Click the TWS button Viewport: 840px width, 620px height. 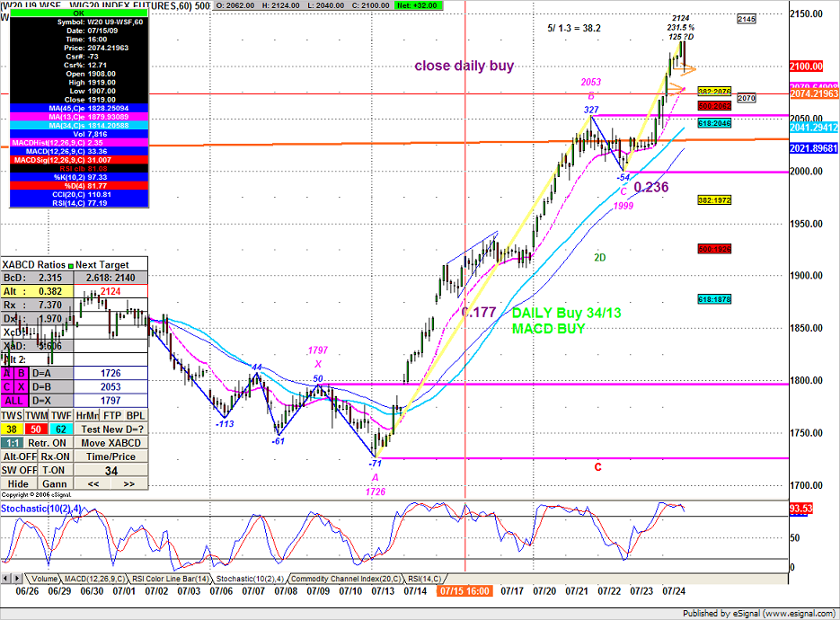click(12, 415)
